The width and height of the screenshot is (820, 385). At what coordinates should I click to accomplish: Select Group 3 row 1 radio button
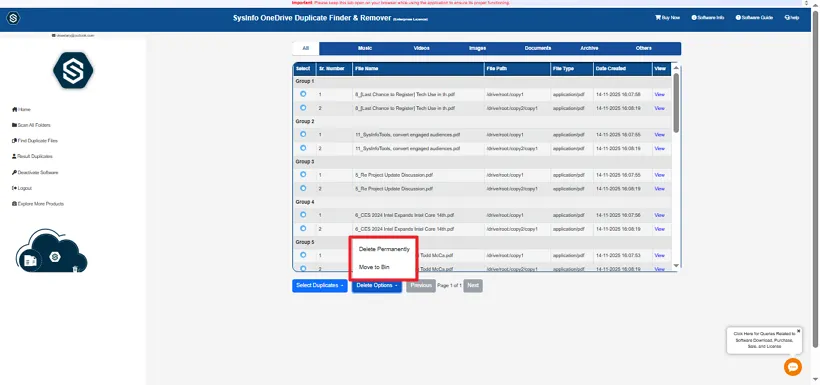point(303,174)
